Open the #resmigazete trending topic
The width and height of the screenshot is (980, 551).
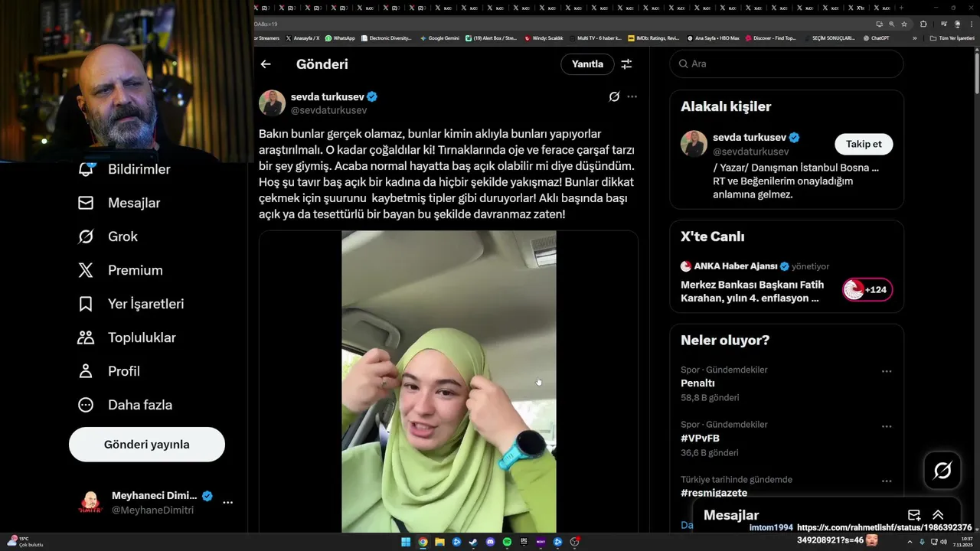pyautogui.click(x=714, y=493)
